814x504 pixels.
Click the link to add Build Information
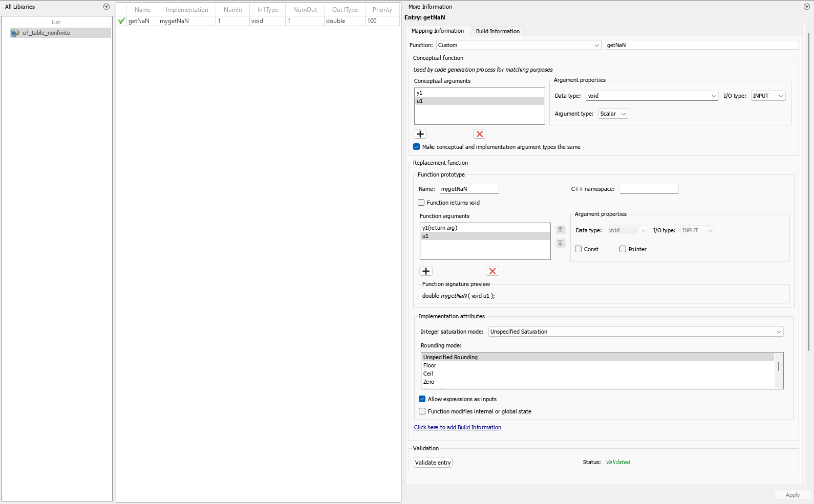(458, 427)
